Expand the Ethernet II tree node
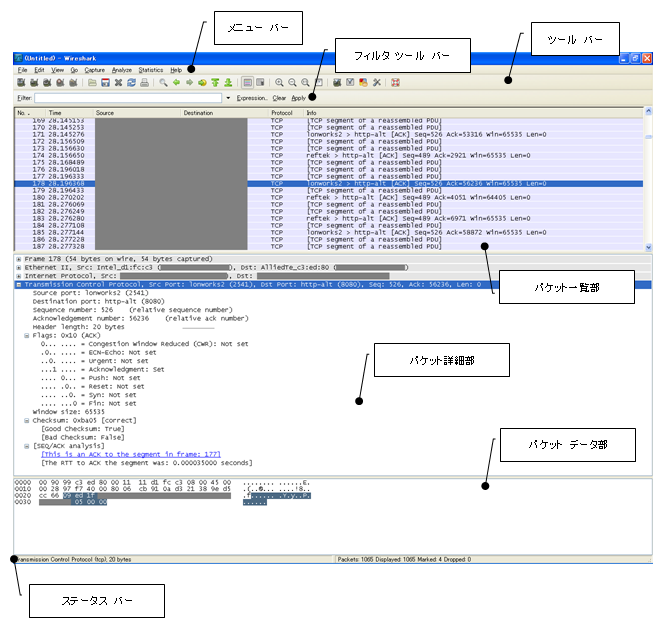The image size is (664, 626). point(19,267)
